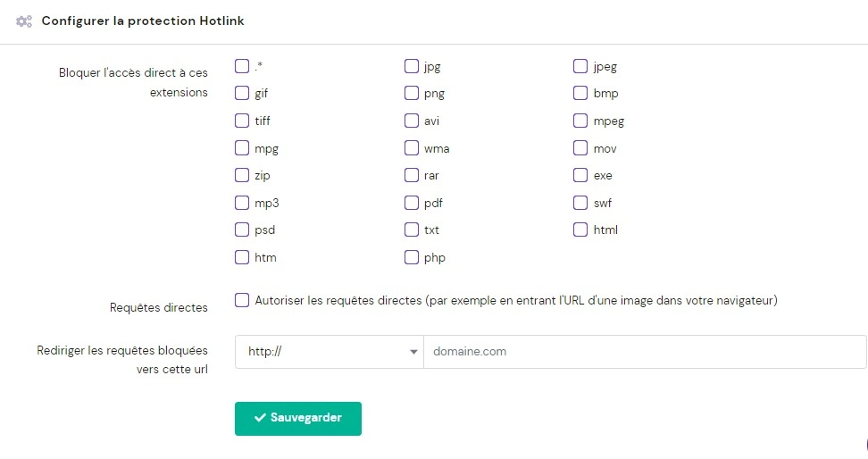Allow direct requests checkbox

242,300
